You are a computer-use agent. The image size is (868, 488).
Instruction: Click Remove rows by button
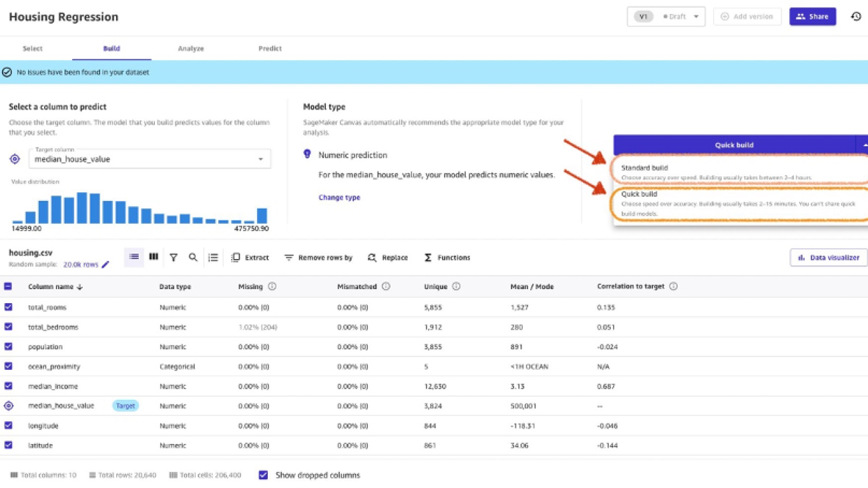tap(318, 258)
